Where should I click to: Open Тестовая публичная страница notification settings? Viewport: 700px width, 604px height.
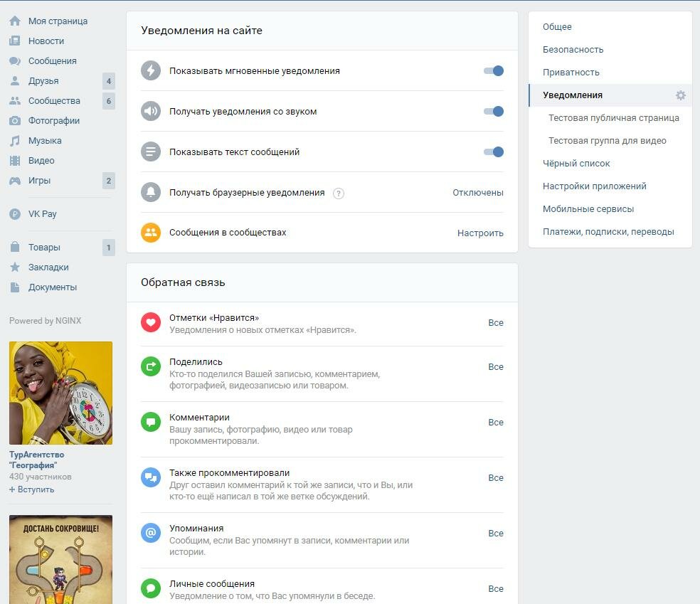pos(613,118)
